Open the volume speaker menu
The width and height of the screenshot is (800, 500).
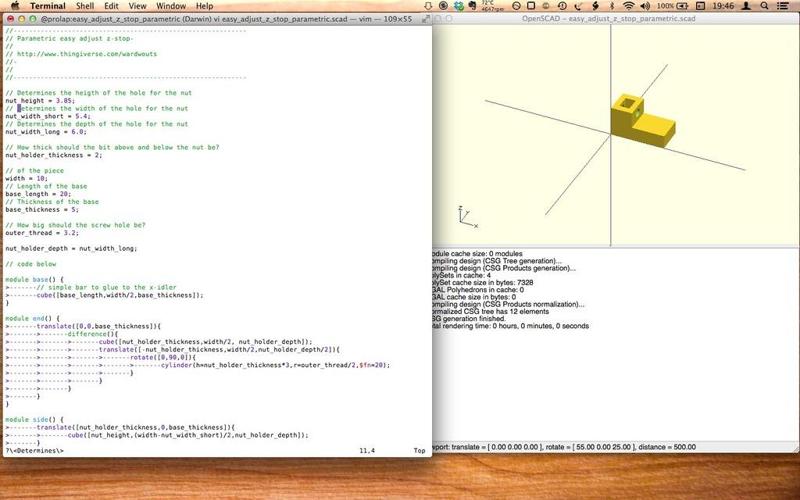click(x=645, y=6)
